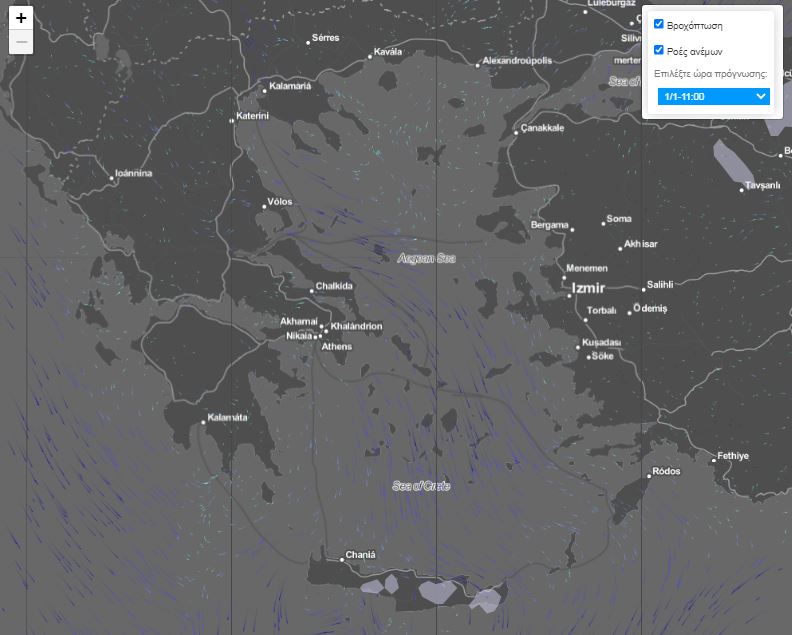Image resolution: width=792 pixels, height=635 pixels.
Task: Zoom out with the minus button
Action: (21, 42)
